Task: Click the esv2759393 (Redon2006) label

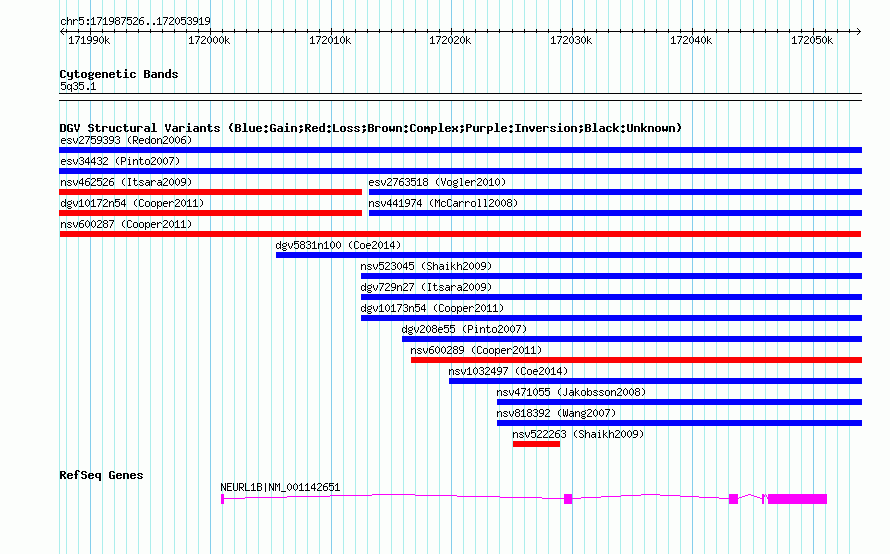Action: coord(126,140)
